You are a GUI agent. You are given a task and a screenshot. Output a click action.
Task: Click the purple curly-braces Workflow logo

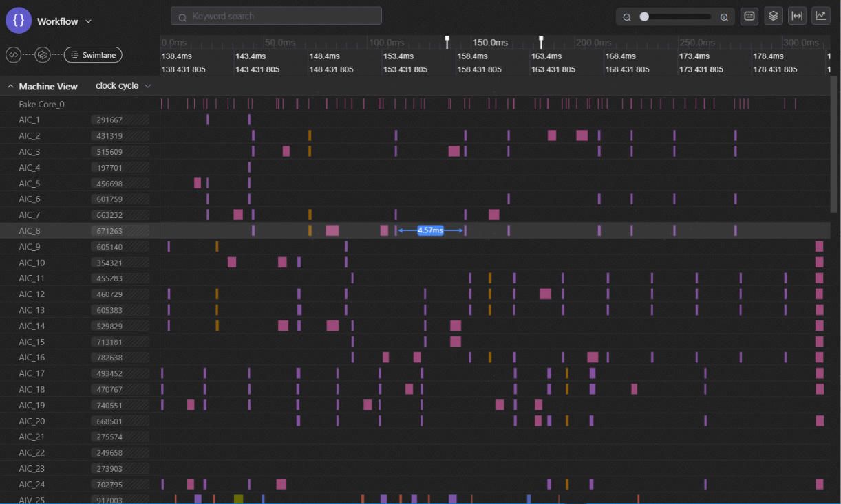click(x=19, y=21)
